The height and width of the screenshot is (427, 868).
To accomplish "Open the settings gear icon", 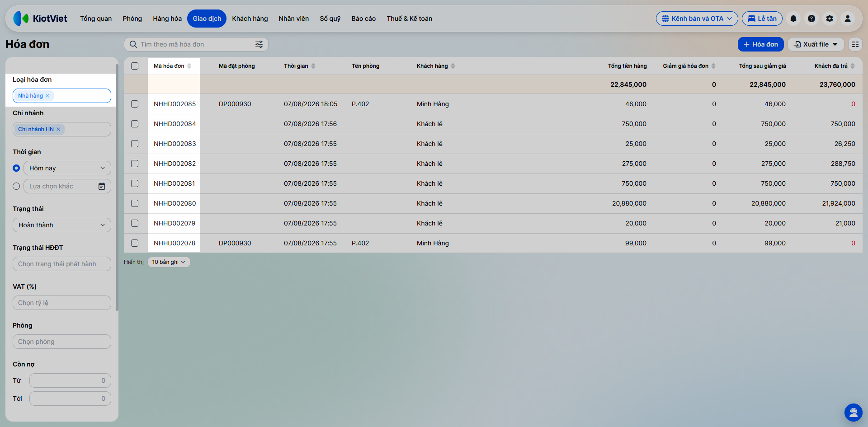I will pyautogui.click(x=830, y=19).
